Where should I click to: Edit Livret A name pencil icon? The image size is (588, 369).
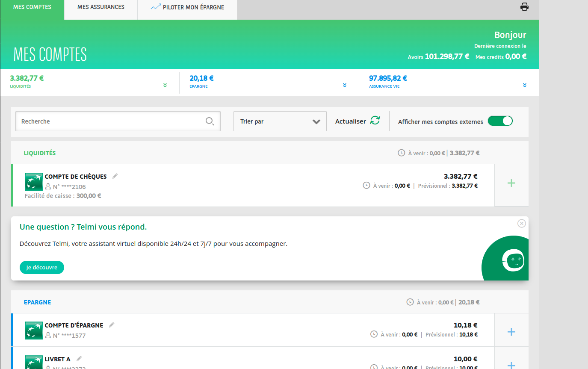point(79,358)
